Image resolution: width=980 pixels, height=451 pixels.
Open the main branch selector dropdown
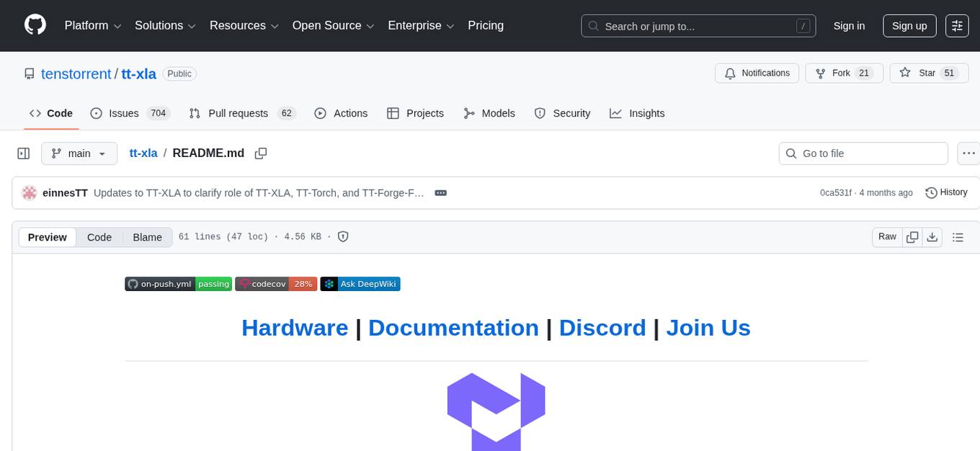click(x=79, y=153)
